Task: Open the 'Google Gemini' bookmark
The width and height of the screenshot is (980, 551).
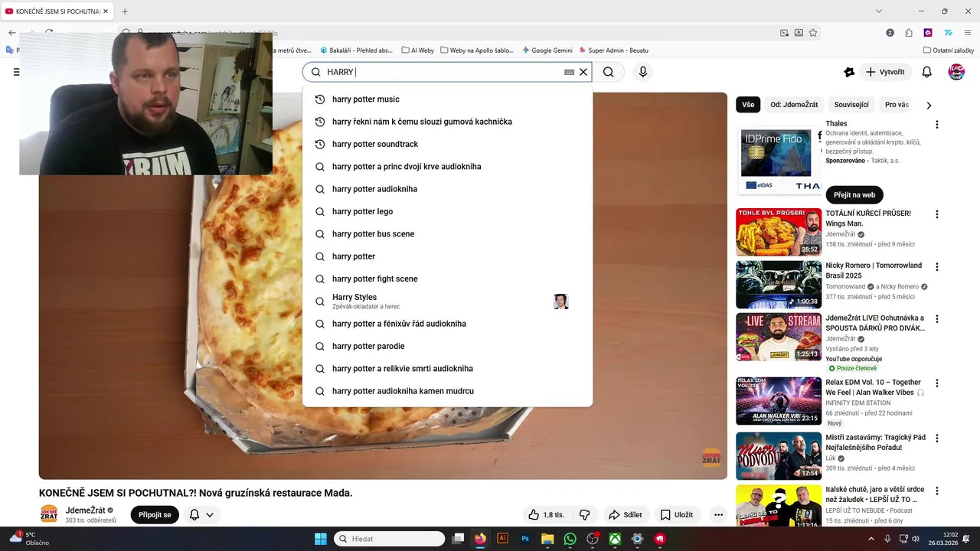Action: (547, 51)
